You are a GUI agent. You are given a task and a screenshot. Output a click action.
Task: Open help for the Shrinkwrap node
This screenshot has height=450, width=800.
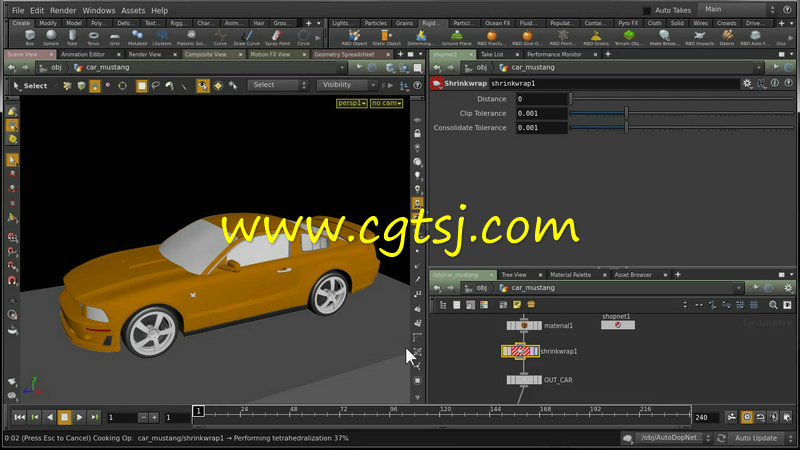coord(788,83)
